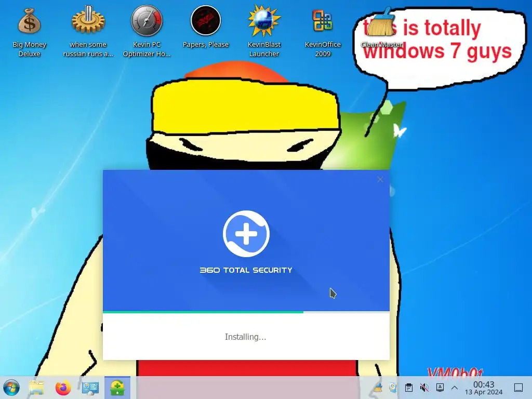Screen dimensions: 532x399
Task: Click the tray icon beside the broom
Action: (x=393, y=387)
